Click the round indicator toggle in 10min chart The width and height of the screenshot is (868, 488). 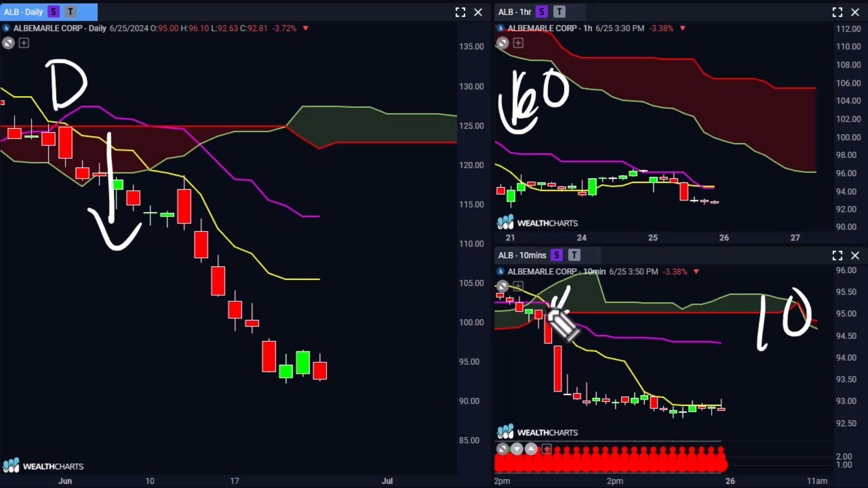tap(503, 286)
